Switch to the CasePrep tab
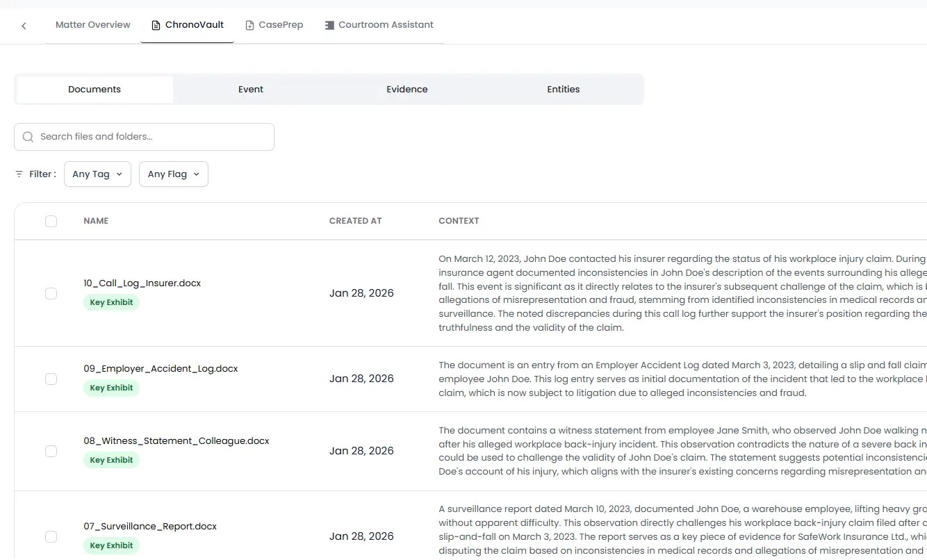927x560 pixels. tap(274, 25)
